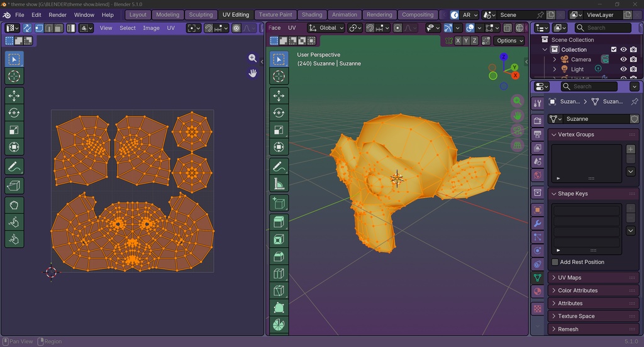Image resolution: width=644 pixels, height=347 pixels.
Task: Click Add vertex group plus button
Action: click(631, 149)
